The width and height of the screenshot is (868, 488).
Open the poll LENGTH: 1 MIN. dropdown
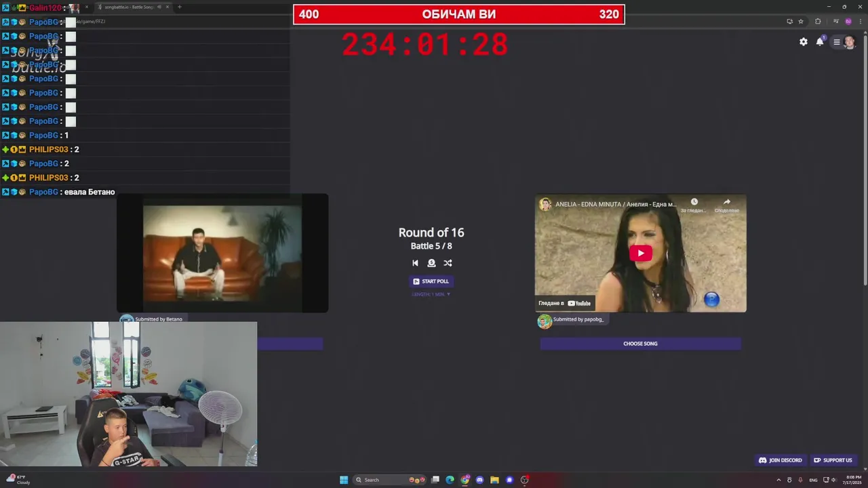(x=431, y=294)
